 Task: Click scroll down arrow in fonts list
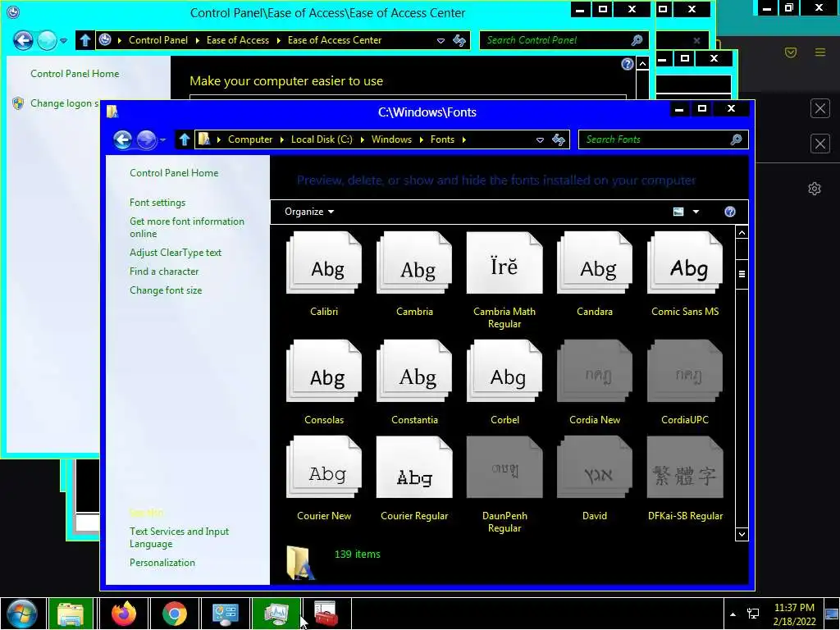(742, 534)
